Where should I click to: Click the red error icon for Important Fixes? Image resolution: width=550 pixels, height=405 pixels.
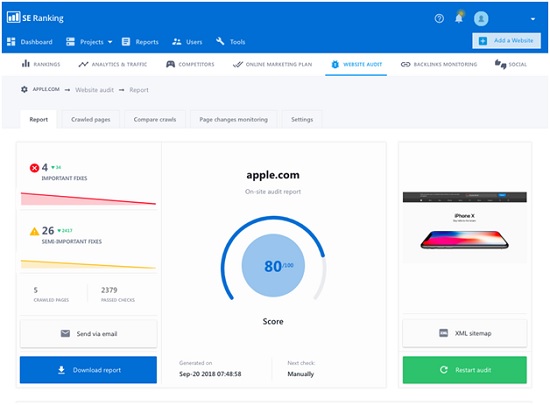click(34, 168)
